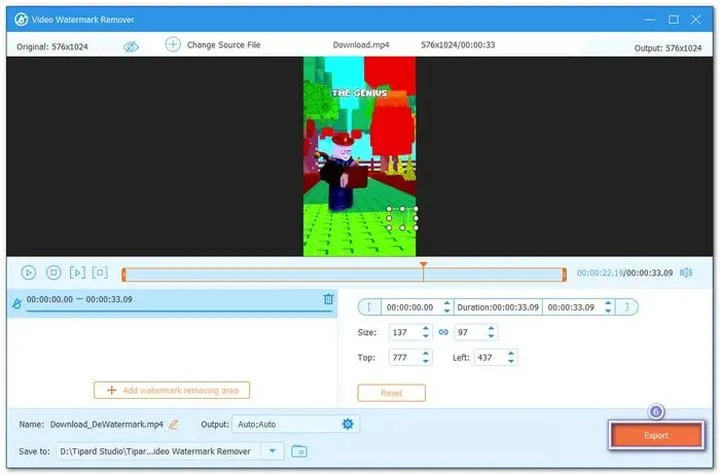Select the 00:00:00.00 — 00:00:33.09 segment row
720x475 pixels.
(150, 300)
